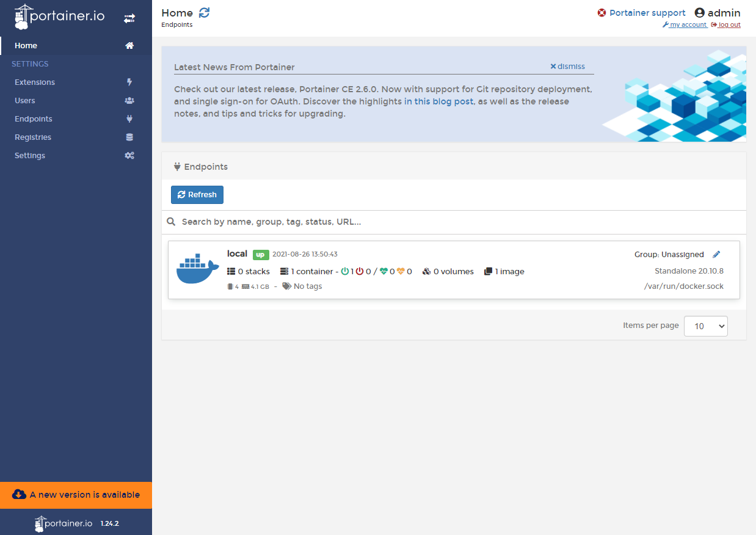Viewport: 756px width, 535px height.
Task: Click the Portainer.io logo in sidebar header
Action: click(x=60, y=16)
